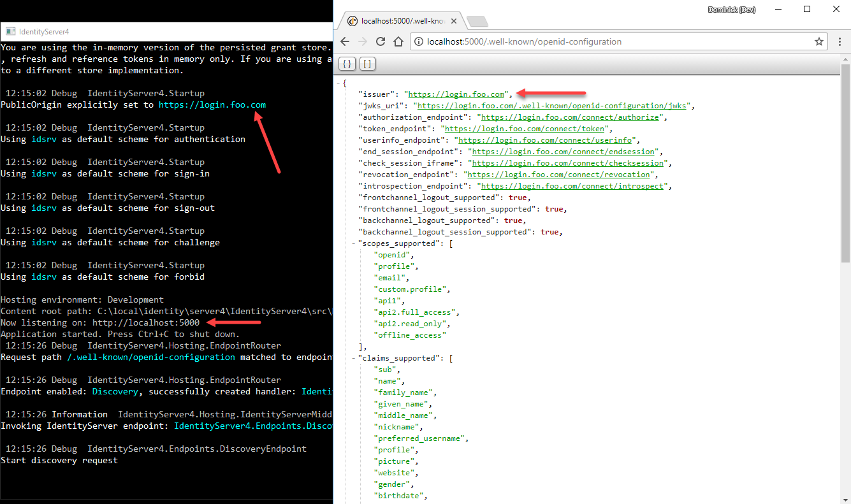Reload the openid-configuration page
The width and height of the screenshot is (851, 504).
tap(380, 41)
